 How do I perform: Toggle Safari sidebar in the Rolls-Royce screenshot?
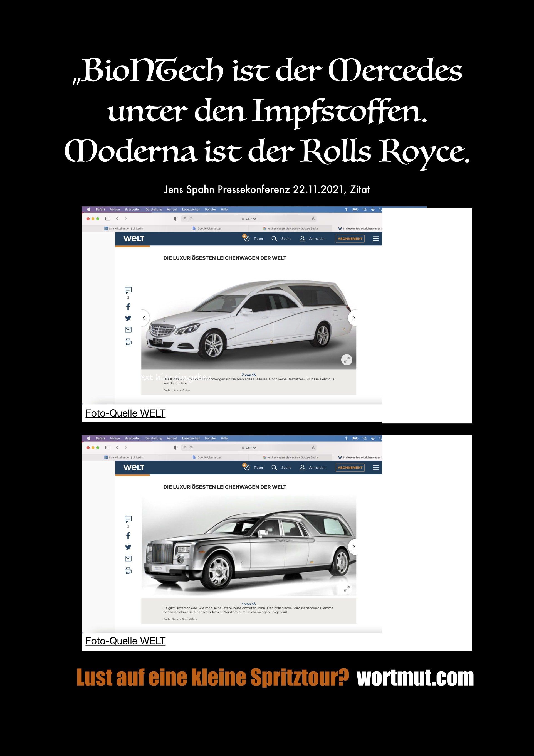(107, 447)
